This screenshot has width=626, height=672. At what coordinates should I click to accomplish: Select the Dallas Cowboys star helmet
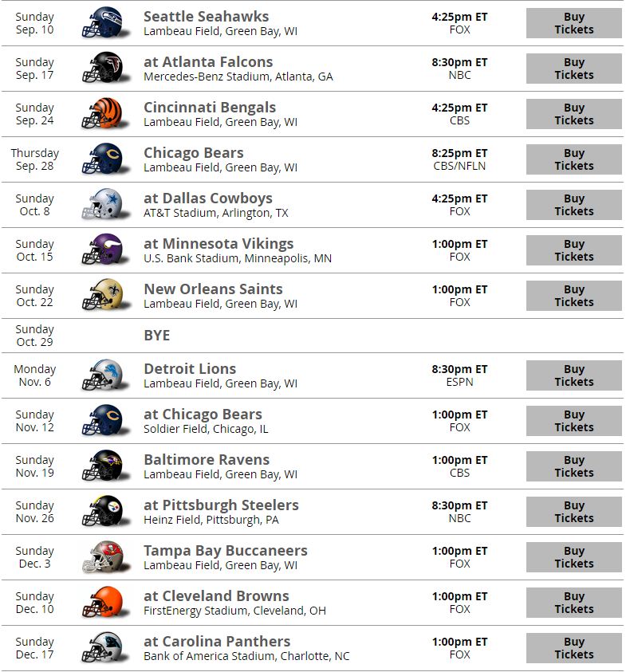[105, 205]
